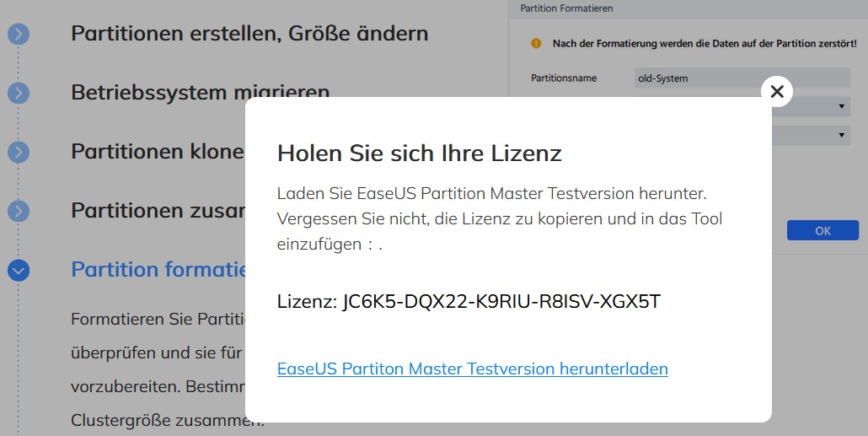868x436 pixels.
Task: Expand the Partitionen erstellen, Größe ändern section chevron
Action: pos(19,35)
